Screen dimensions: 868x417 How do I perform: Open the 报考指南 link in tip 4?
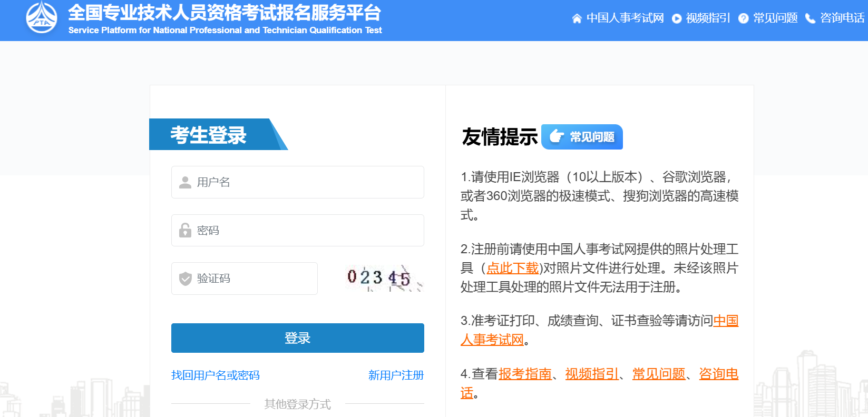coord(525,374)
